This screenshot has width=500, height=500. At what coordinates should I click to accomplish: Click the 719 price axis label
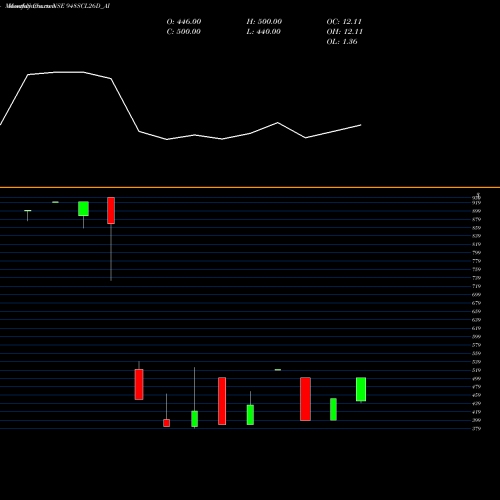click(476, 286)
